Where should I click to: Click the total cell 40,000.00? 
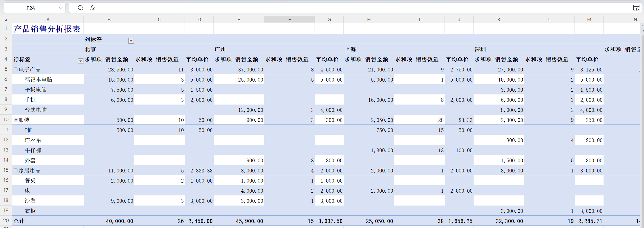coord(109,221)
